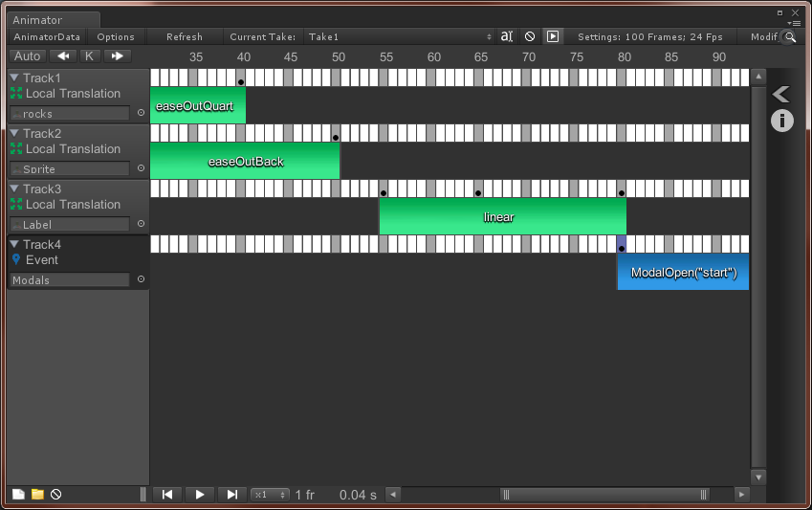Collapse the inspector with the left chevron

[x=781, y=94]
